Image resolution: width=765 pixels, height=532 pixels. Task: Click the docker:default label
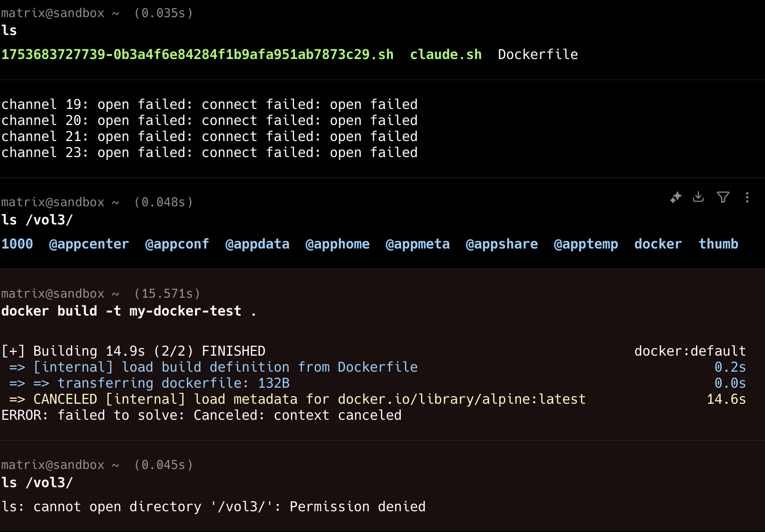click(690, 351)
